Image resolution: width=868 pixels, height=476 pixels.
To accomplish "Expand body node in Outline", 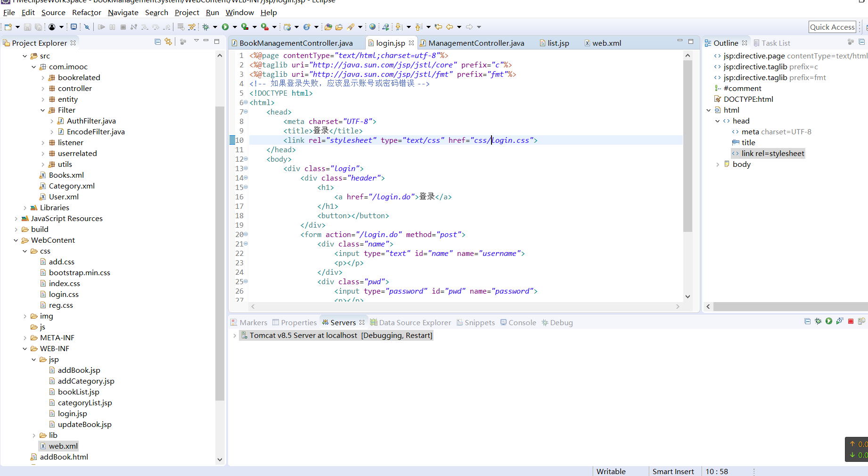I will 718,164.
